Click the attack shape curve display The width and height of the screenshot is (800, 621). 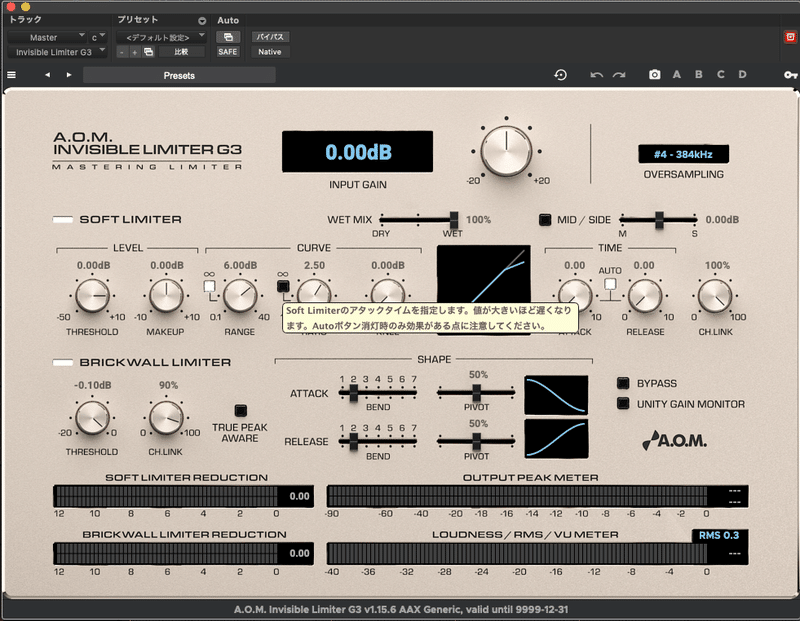click(556, 395)
